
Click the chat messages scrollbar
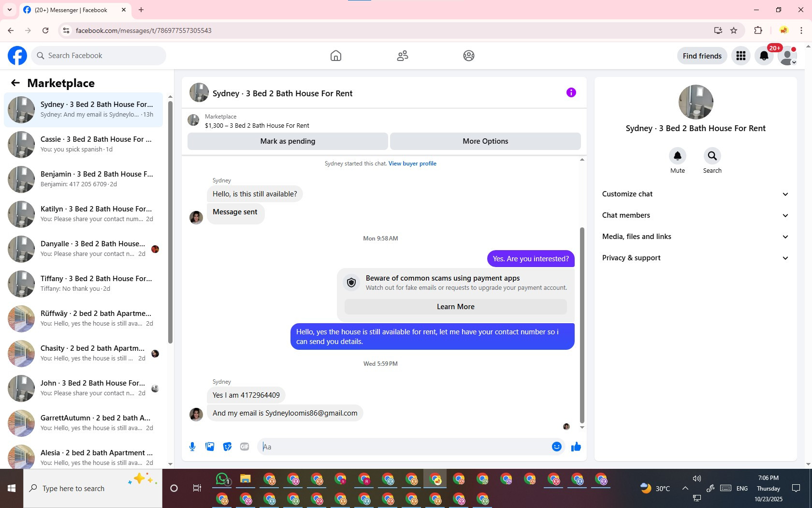tap(582, 325)
